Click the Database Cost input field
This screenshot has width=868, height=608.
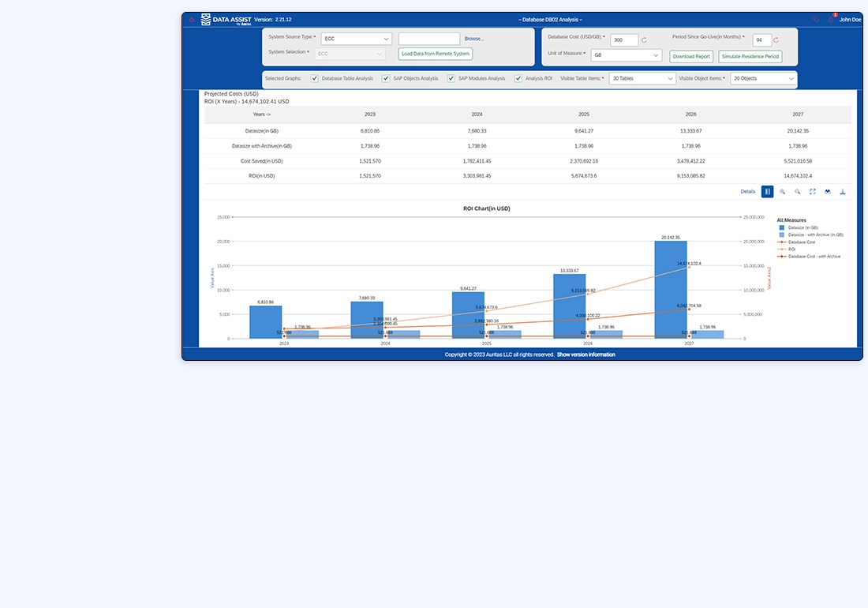(624, 39)
